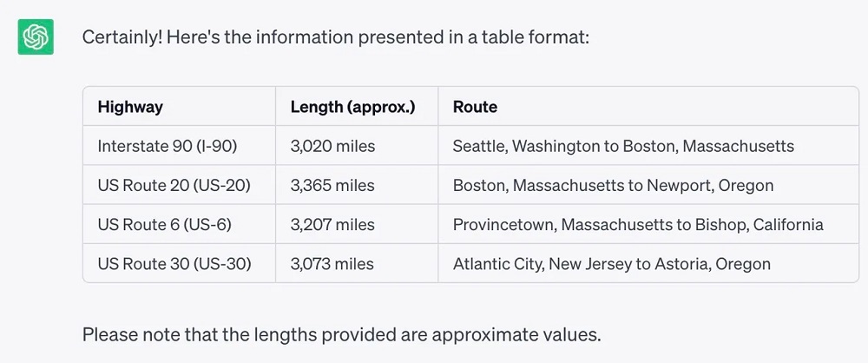Click the 3,207 miles length cell
Image resolution: width=868 pixels, height=363 pixels.
pyautogui.click(x=332, y=225)
